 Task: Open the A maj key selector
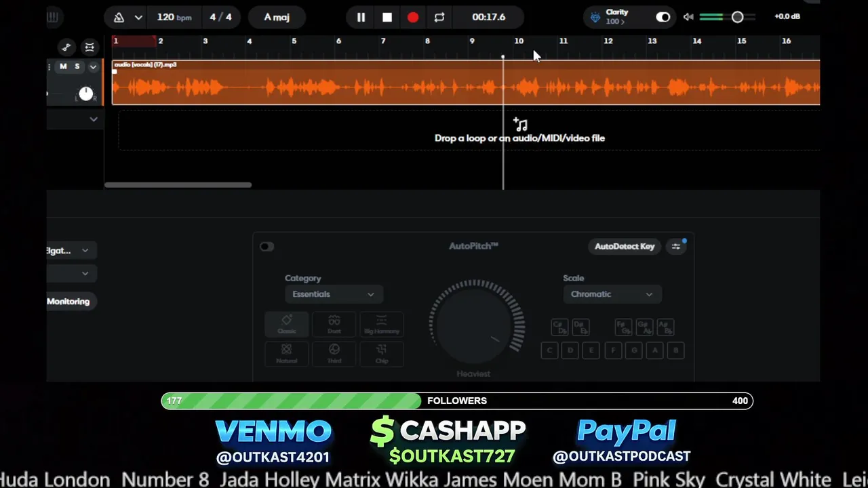coord(277,17)
